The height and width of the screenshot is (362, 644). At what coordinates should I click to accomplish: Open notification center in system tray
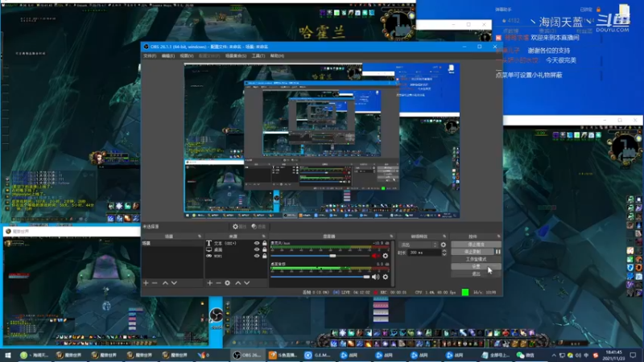click(633, 355)
